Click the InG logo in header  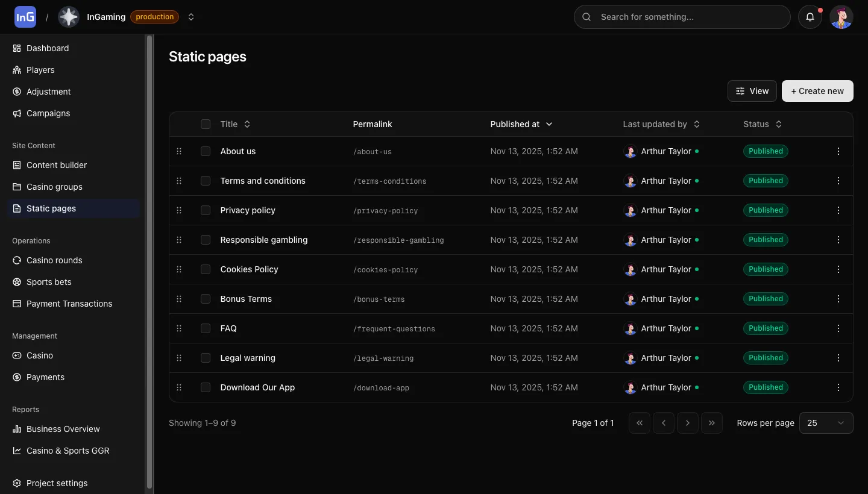[25, 17]
